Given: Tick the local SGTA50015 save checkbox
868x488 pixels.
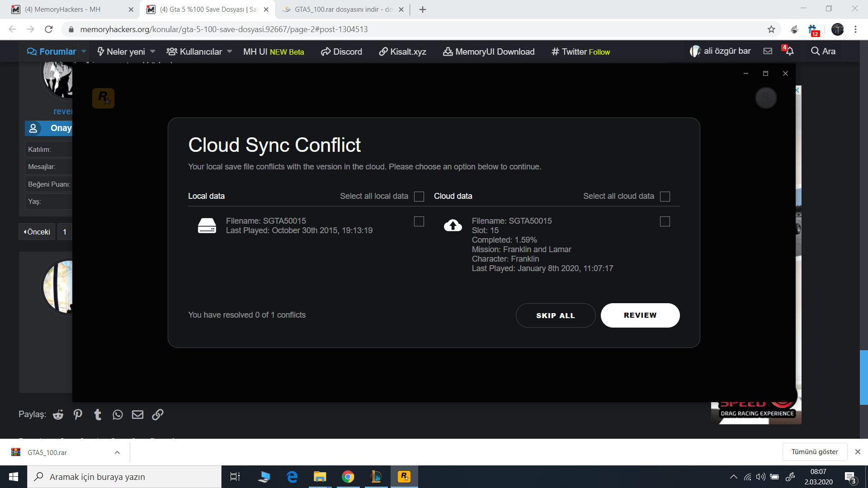Looking at the screenshot, I should tap(419, 221).
